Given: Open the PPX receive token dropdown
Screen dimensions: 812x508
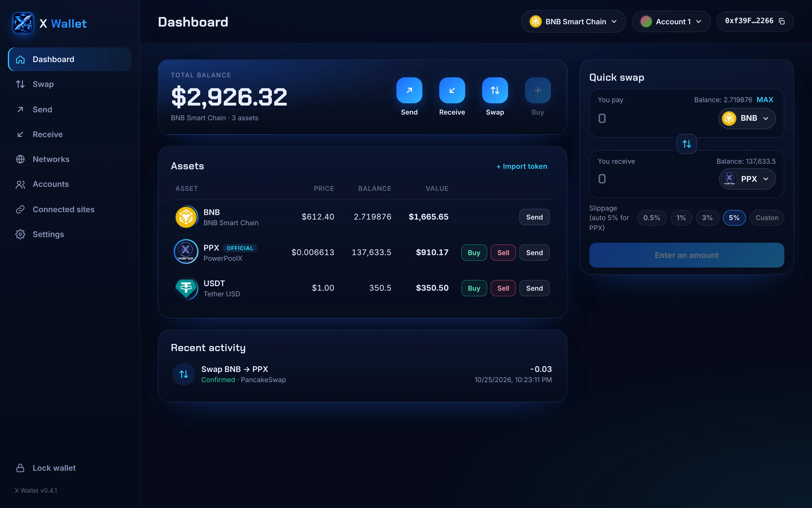Looking at the screenshot, I should point(747,179).
